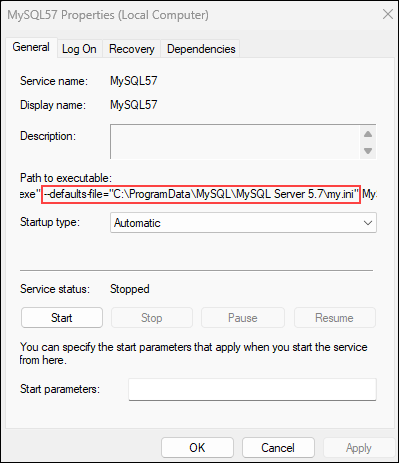Click the Apply button
This screenshot has width=399, height=463.
(359, 448)
